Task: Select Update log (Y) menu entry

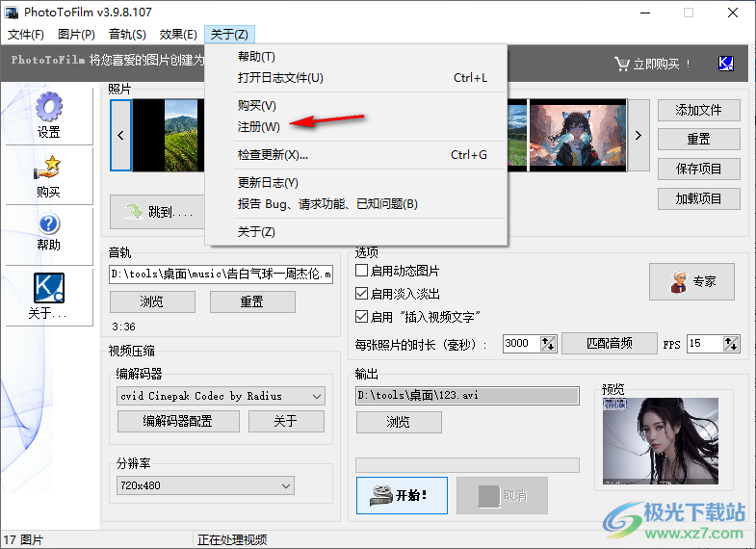Action: [x=355, y=183]
